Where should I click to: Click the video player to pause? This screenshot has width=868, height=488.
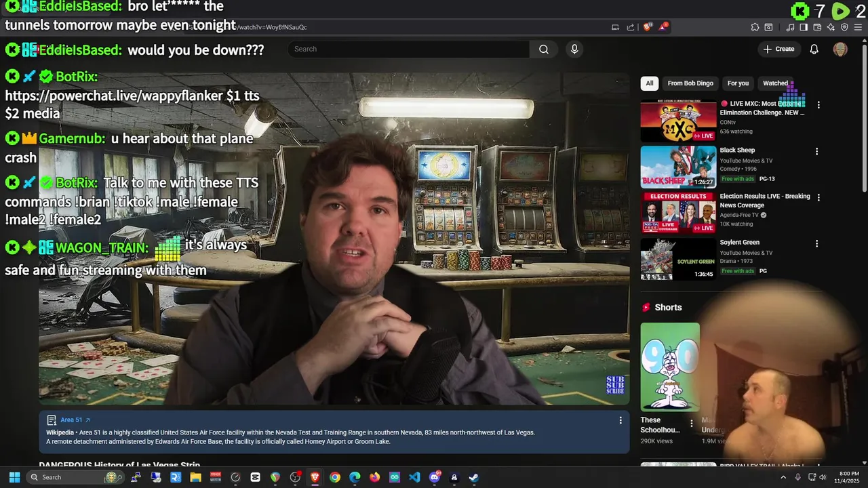point(334,237)
